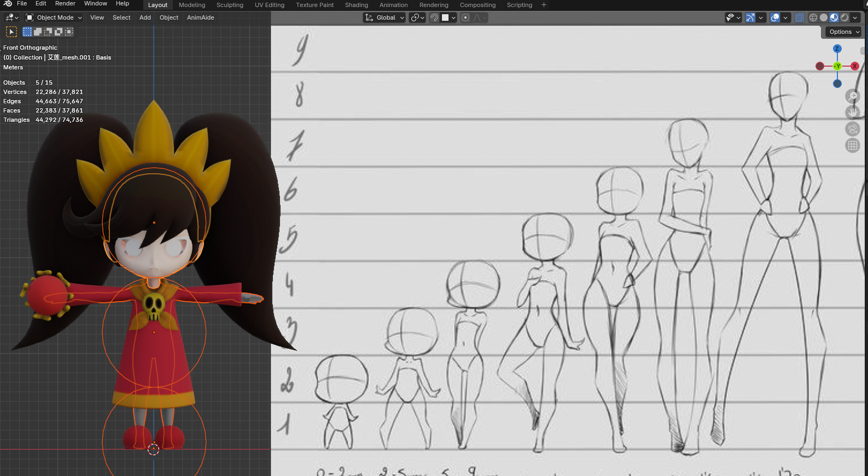Toggle show overlays button

pos(775,17)
